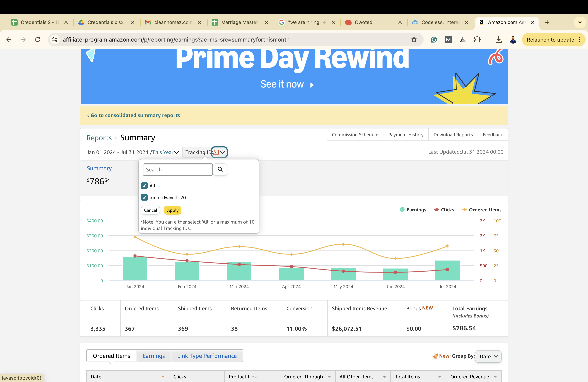
Task: Open the Commission Schedule tab
Action: tap(355, 134)
